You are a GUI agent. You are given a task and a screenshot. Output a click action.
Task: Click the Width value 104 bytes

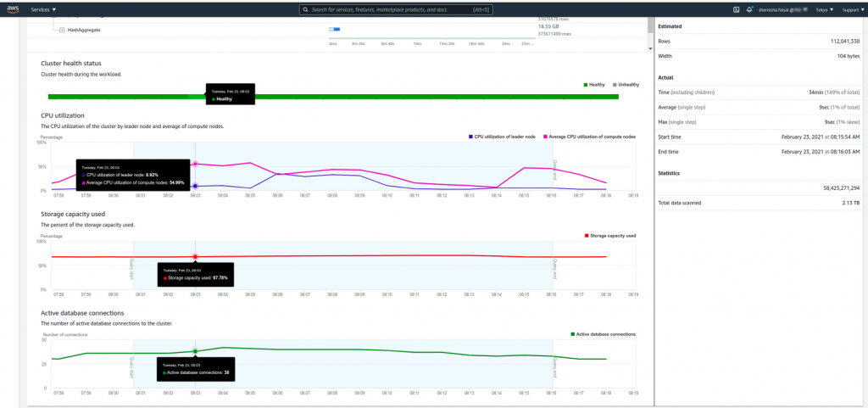pyautogui.click(x=849, y=56)
